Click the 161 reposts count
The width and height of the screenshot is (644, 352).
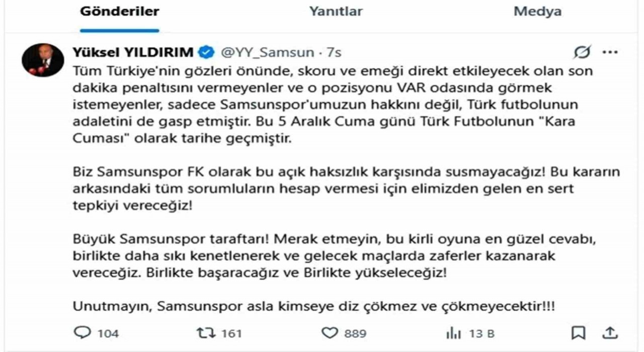coord(232,333)
